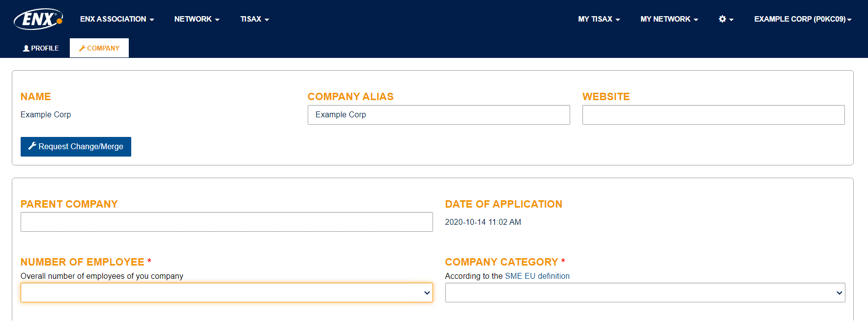The height and width of the screenshot is (321, 868).
Task: Switch to the Profile tab
Action: [x=41, y=48]
